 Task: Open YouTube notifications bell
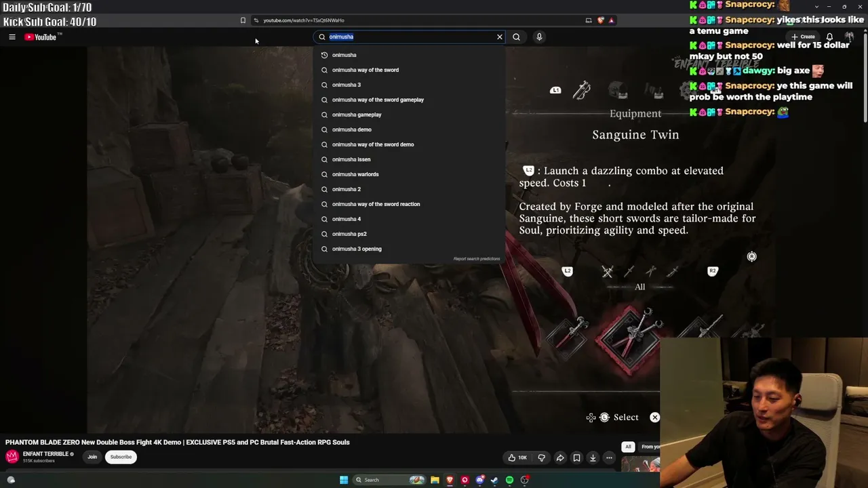point(829,37)
